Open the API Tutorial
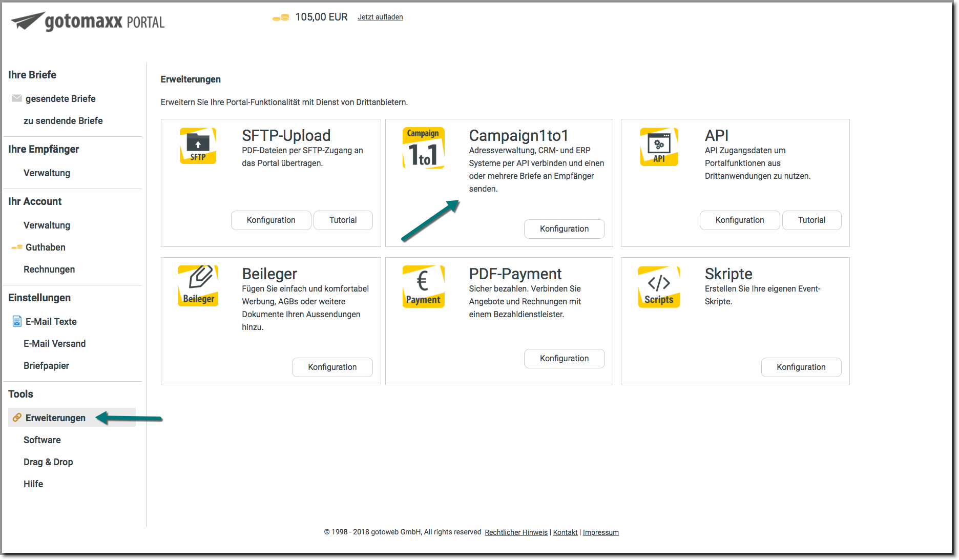 click(x=811, y=220)
